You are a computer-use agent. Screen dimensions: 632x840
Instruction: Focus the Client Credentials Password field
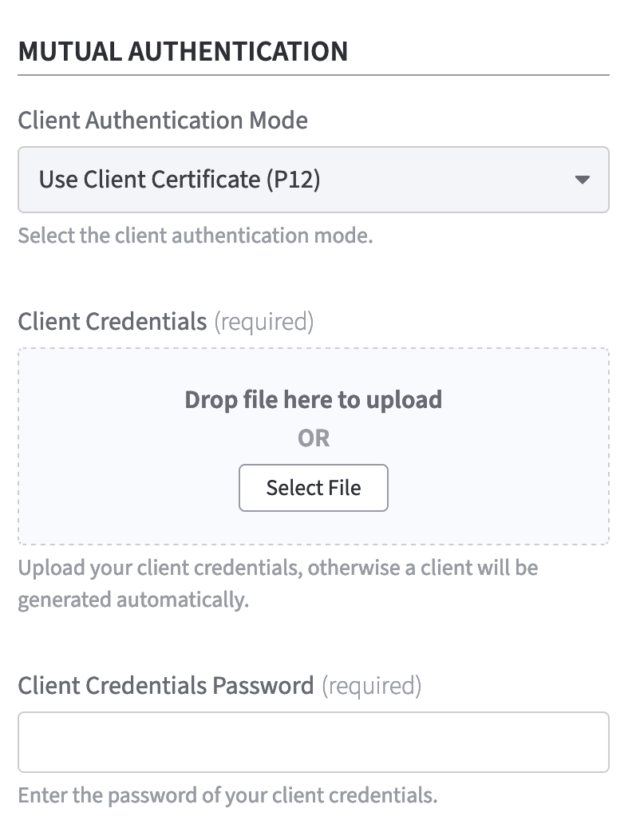tap(313, 742)
